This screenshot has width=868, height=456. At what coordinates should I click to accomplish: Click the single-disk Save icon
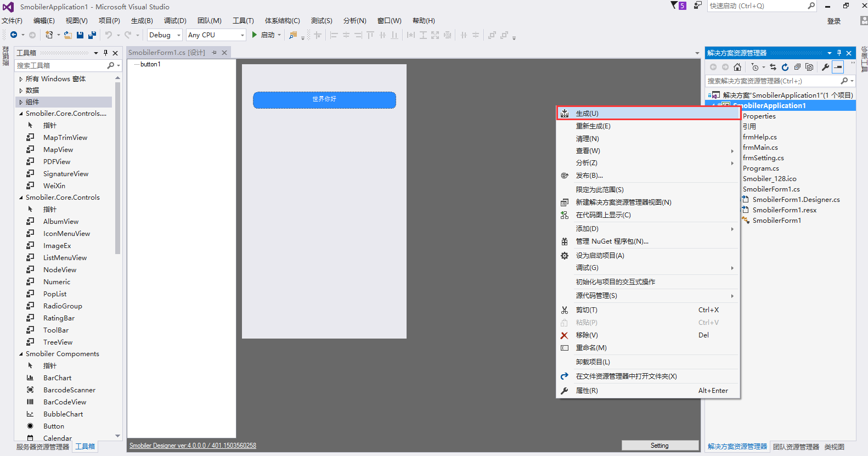click(x=80, y=35)
